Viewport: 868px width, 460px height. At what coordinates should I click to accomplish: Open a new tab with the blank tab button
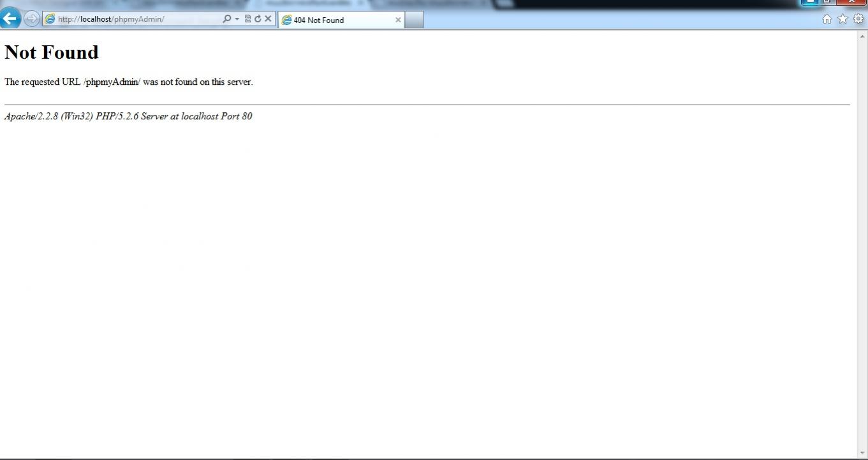(x=414, y=20)
